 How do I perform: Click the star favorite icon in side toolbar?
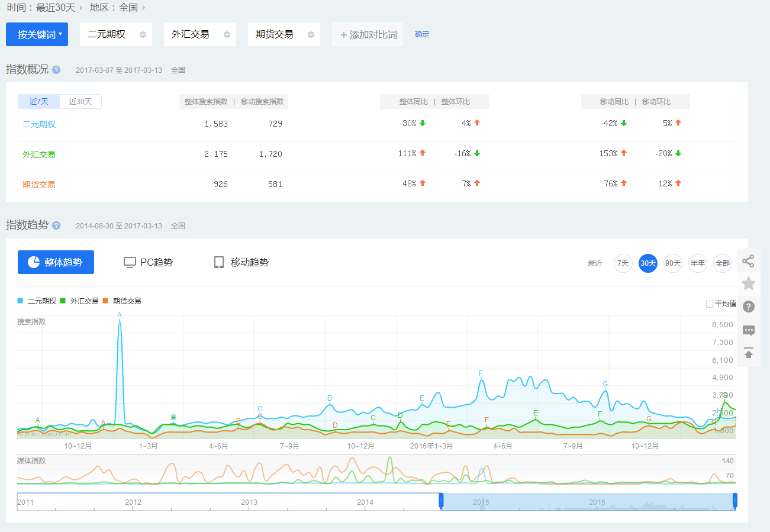(x=748, y=283)
